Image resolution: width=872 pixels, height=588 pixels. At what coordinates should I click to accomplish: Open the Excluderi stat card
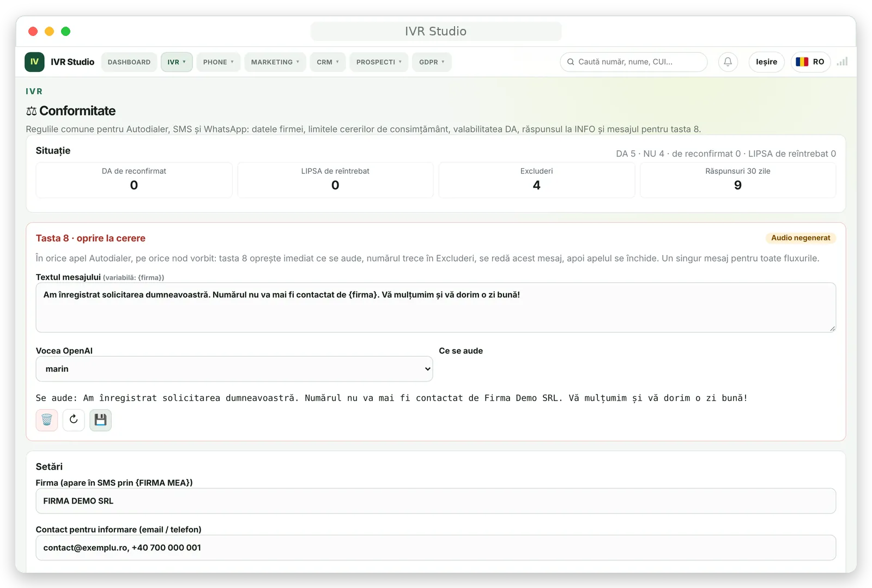click(x=537, y=180)
